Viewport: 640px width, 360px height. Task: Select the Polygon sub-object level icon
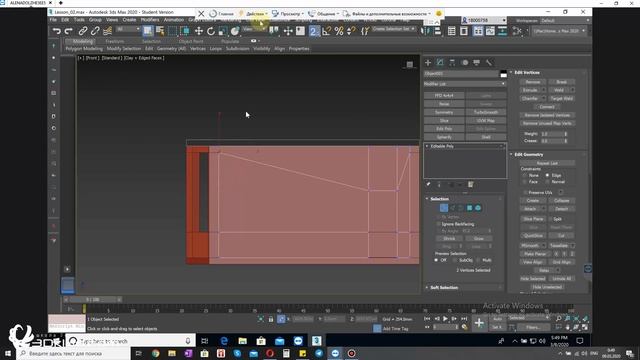click(469, 208)
